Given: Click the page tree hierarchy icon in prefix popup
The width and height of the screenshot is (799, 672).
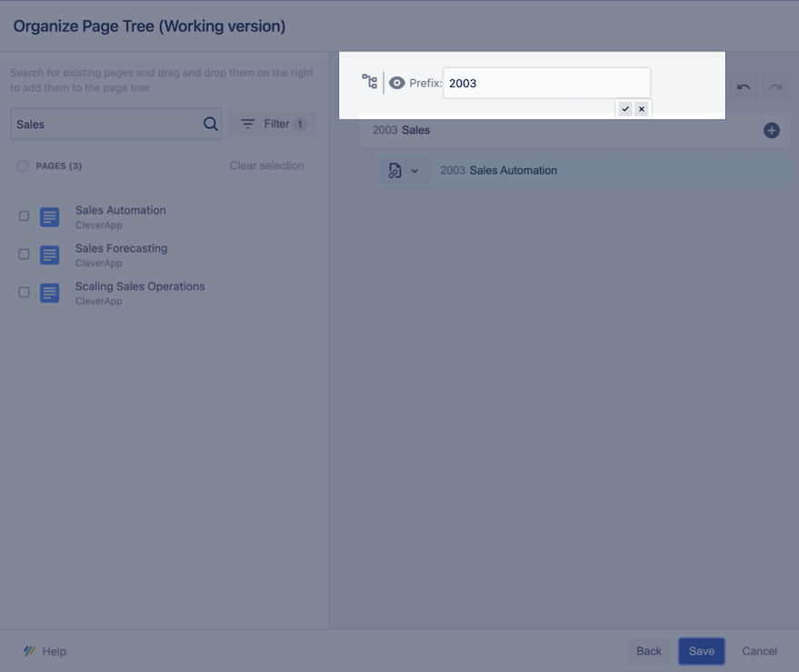Looking at the screenshot, I should pos(369,81).
